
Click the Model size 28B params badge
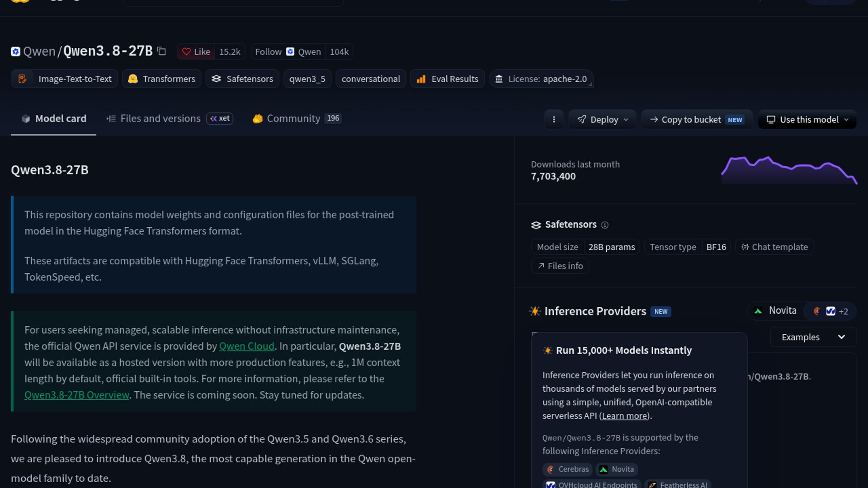pyautogui.click(x=585, y=247)
